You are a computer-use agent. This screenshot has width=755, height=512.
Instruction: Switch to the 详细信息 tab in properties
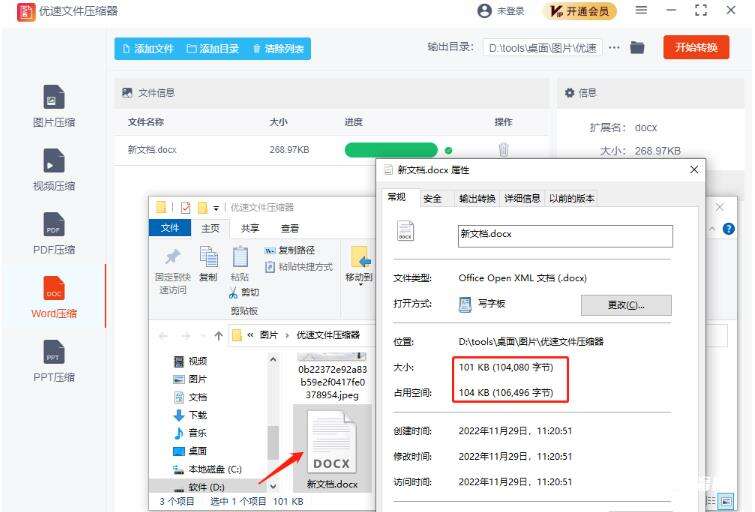click(522, 198)
